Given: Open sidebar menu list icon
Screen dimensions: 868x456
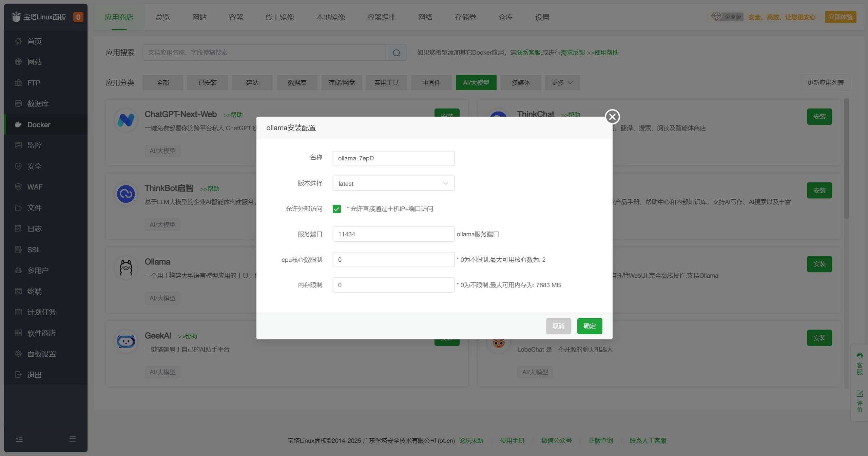Looking at the screenshot, I should click(72, 439).
